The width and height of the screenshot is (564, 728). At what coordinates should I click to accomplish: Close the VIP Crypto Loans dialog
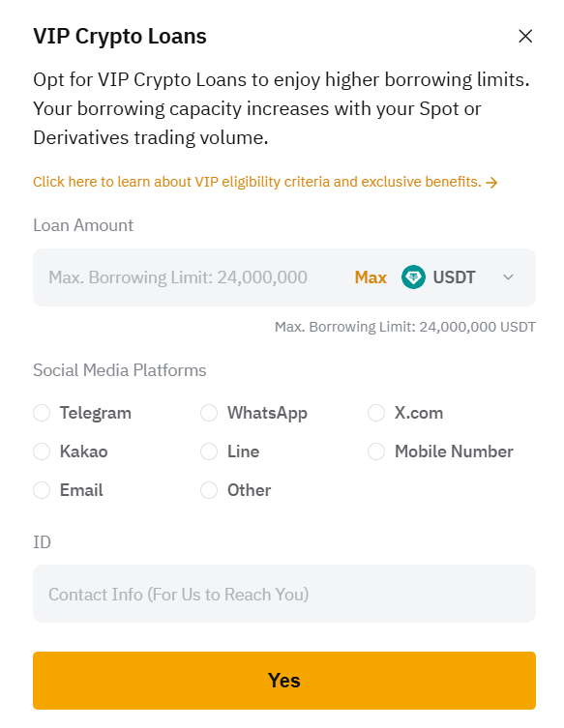(x=525, y=36)
